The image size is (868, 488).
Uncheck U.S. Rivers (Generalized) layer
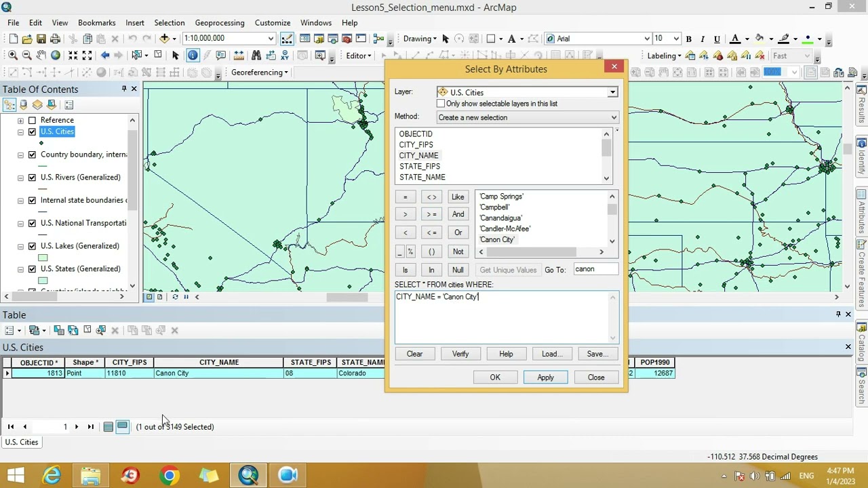(32, 178)
